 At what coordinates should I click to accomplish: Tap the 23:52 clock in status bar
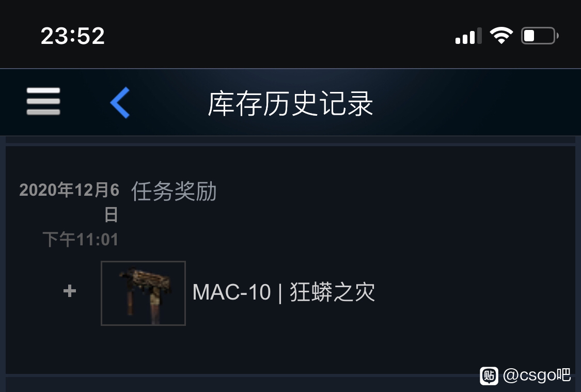(x=73, y=36)
